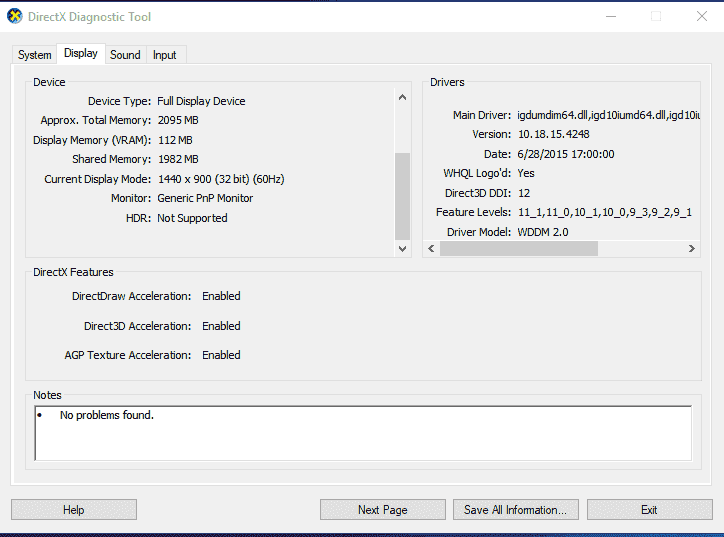Click Device panel scroll down arrow

(402, 248)
